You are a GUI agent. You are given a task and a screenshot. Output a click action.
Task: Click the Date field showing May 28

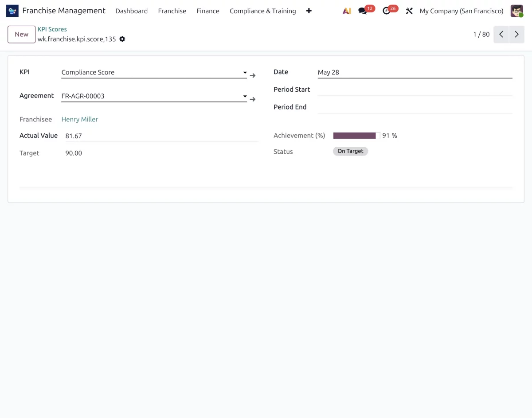coord(415,72)
